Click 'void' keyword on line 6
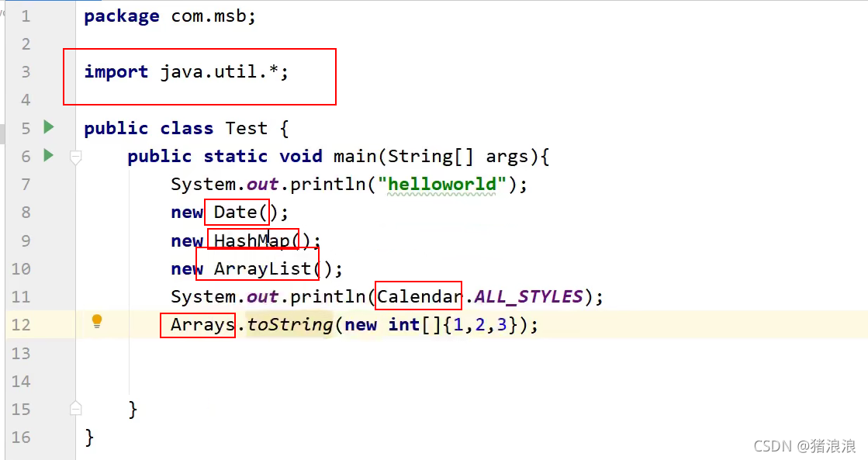 point(301,156)
